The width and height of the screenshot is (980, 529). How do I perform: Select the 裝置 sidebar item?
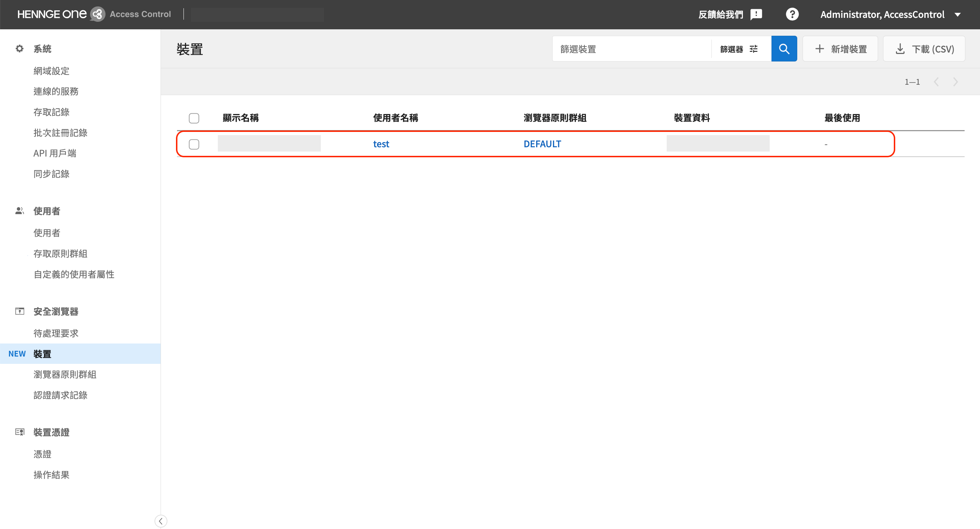[80, 354]
